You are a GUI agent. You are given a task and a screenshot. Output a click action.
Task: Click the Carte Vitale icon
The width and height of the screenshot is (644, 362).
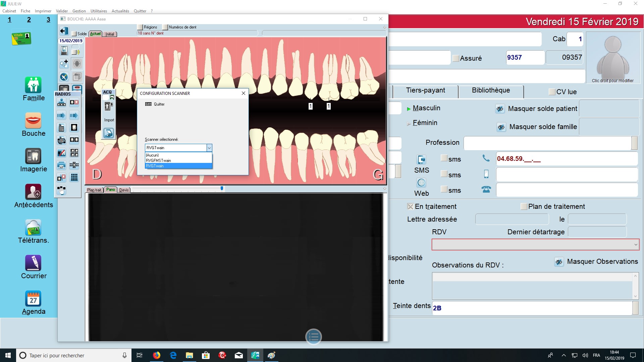21,39
